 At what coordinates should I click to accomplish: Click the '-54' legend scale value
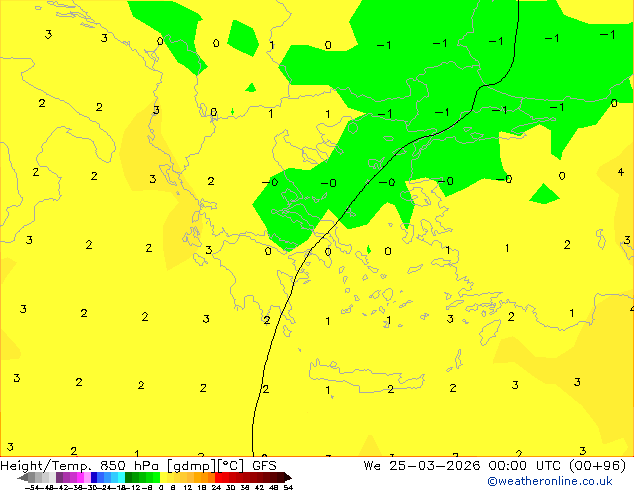point(32,487)
